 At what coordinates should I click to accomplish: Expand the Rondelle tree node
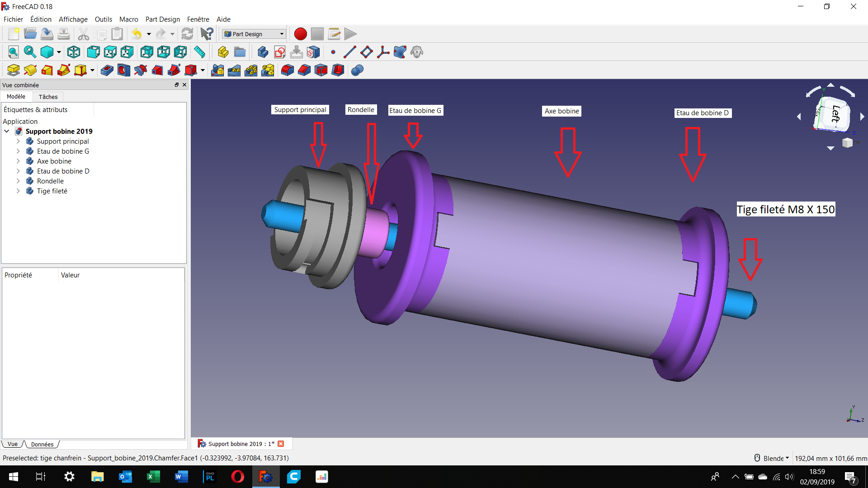(x=18, y=181)
